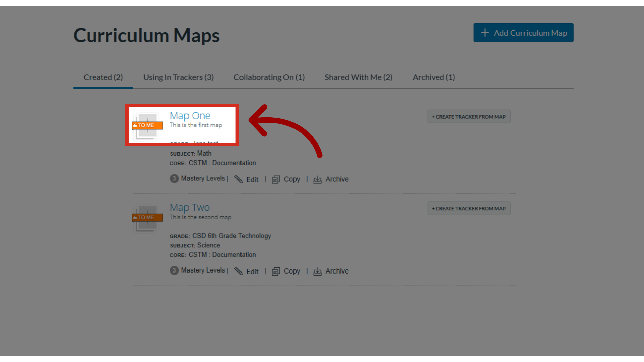Click Mastery Levels badge for Map One

coord(174,178)
